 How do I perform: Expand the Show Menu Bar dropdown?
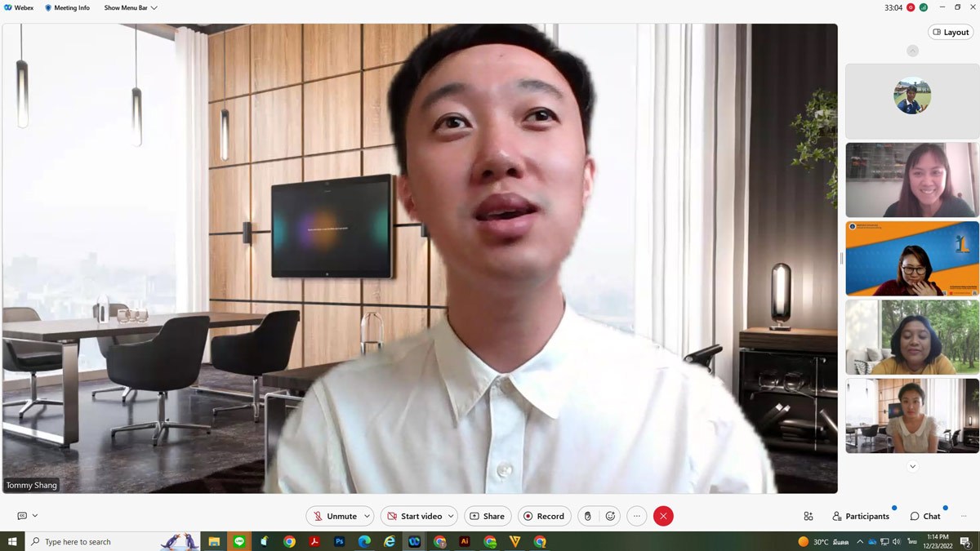pos(131,8)
